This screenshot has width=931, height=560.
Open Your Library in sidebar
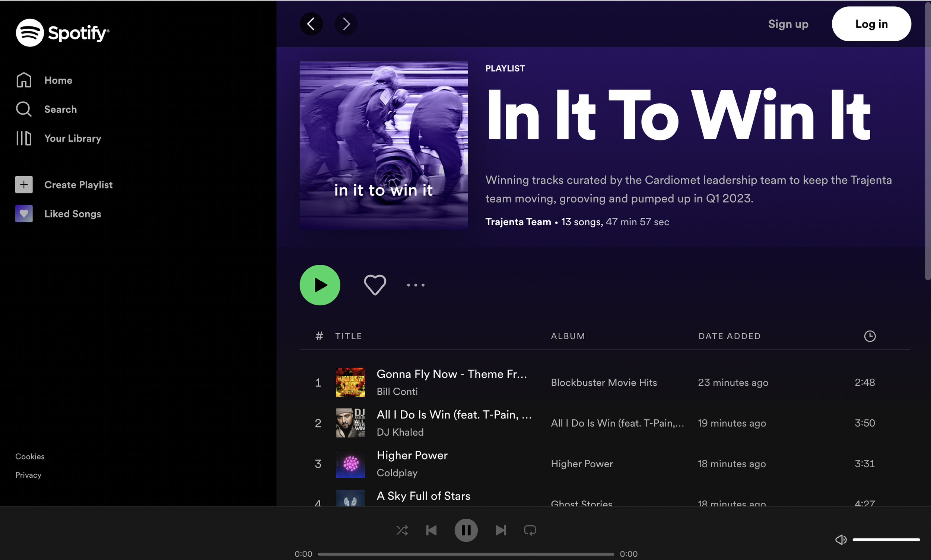(58, 138)
